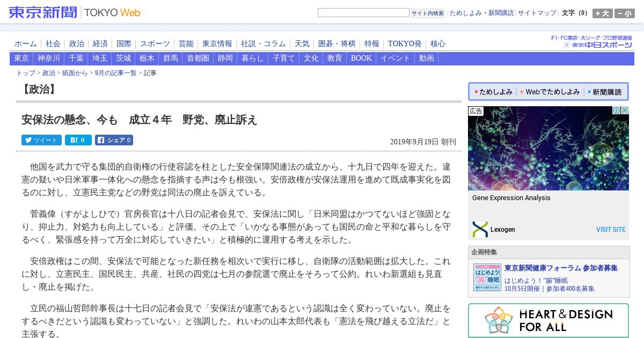Viewport: 644px width, 338px height.
Task: Click 政治 in the breadcrumb
Action: point(49,73)
